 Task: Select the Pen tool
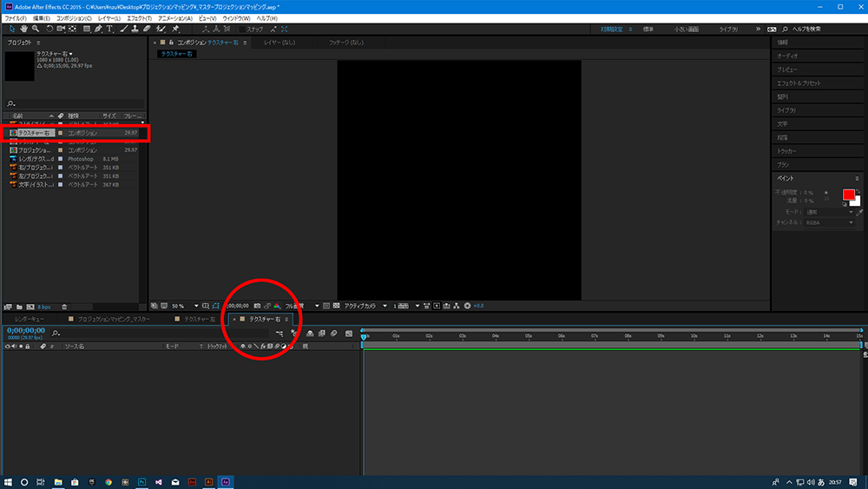tap(98, 29)
